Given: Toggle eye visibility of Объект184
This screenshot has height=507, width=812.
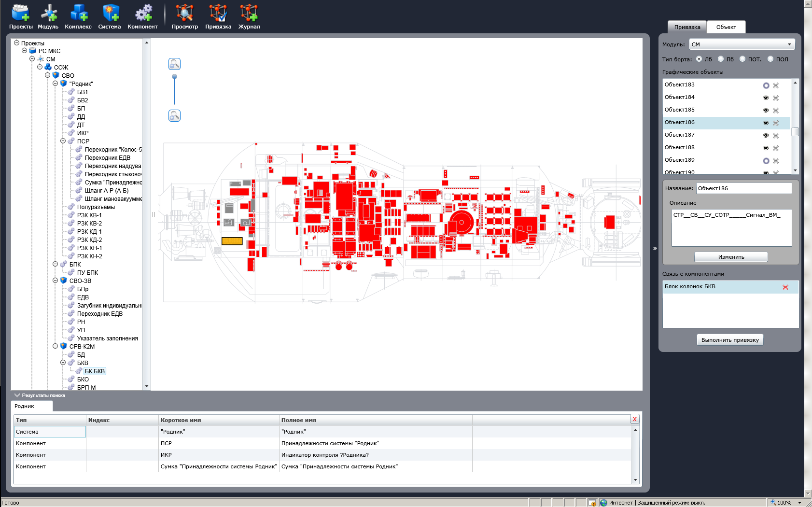Looking at the screenshot, I should [x=766, y=98].
